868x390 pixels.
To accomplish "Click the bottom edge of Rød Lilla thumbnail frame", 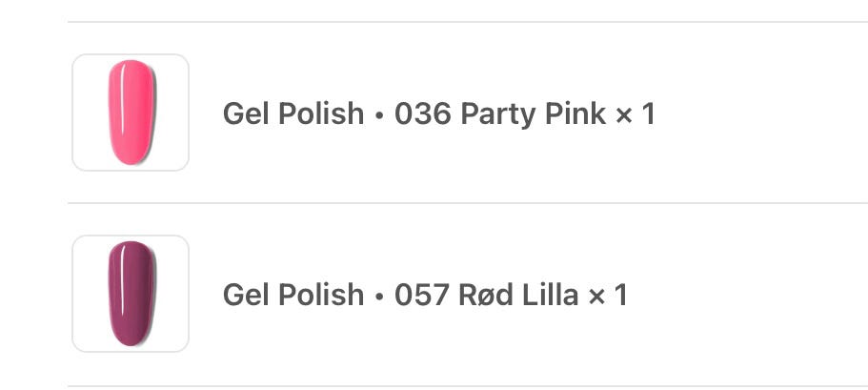I will click(131, 351).
